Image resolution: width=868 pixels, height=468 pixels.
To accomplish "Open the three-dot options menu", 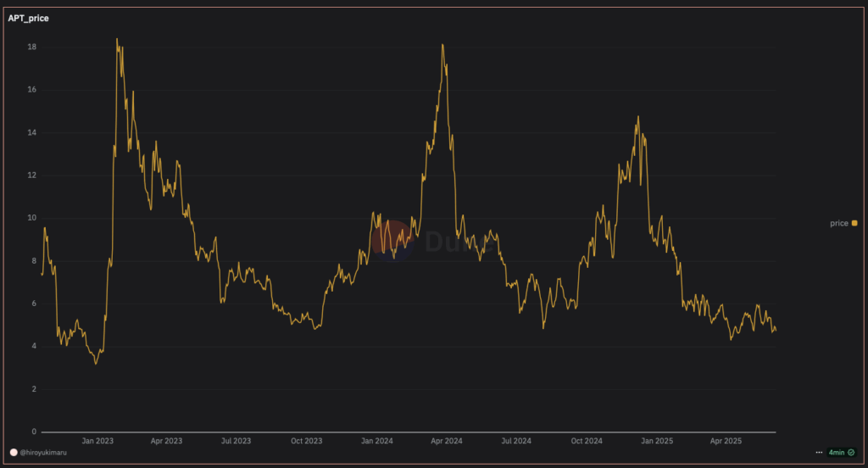I will [819, 453].
